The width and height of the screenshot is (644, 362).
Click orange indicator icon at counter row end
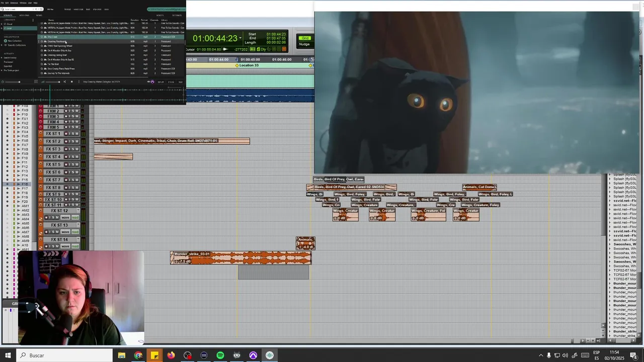284,49
